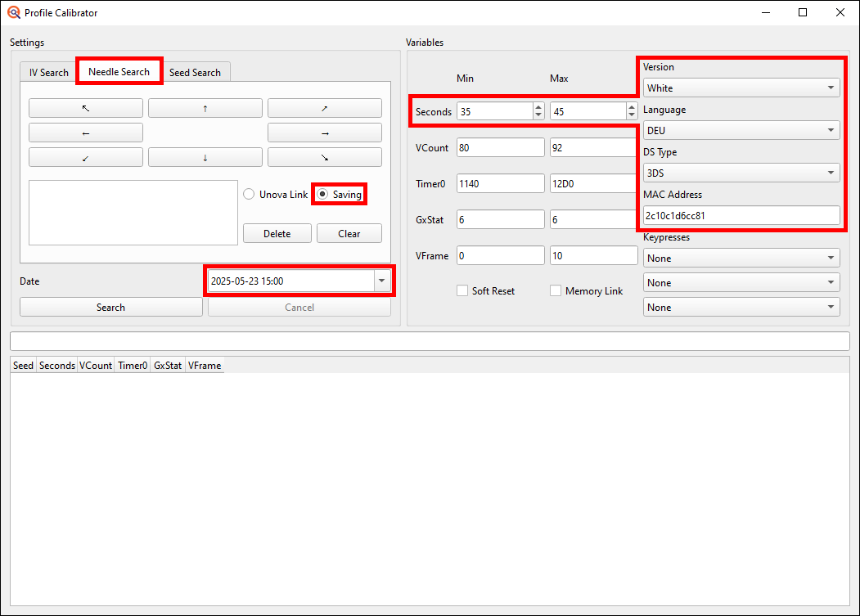Click the Search button
This screenshot has height=616, width=860.
[110, 307]
